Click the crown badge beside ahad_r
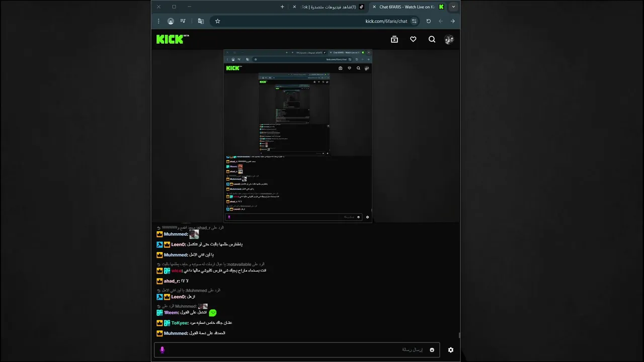The width and height of the screenshot is (644, 362). pyautogui.click(x=159, y=281)
